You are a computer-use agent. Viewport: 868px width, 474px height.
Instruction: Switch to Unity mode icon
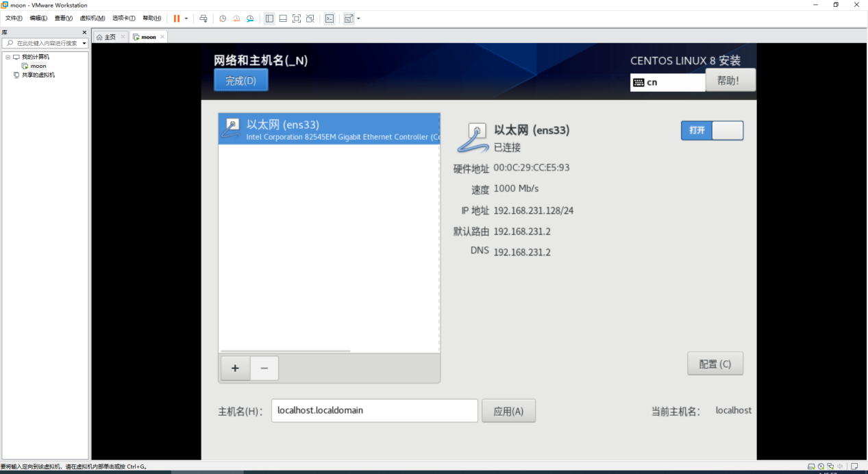310,18
